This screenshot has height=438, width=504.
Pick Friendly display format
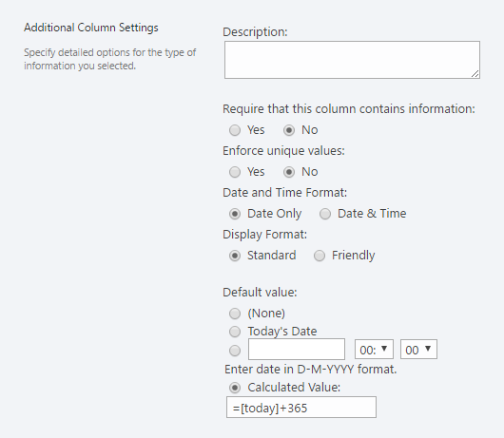320,256
